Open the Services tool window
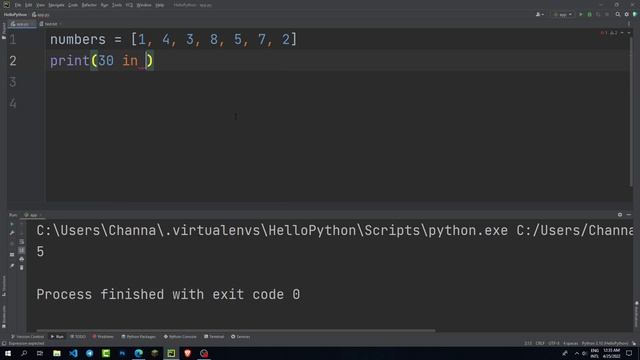Viewport: 640px width, 360px height. 241,337
